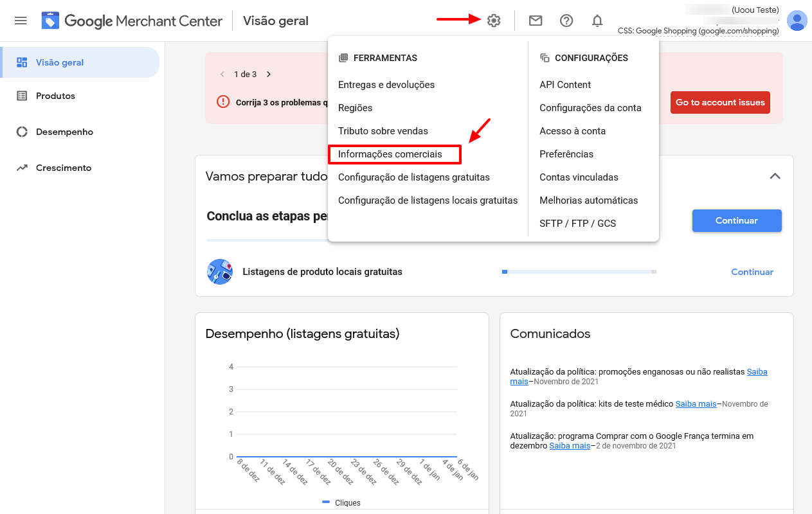Select Desempenho in sidebar

click(80, 132)
